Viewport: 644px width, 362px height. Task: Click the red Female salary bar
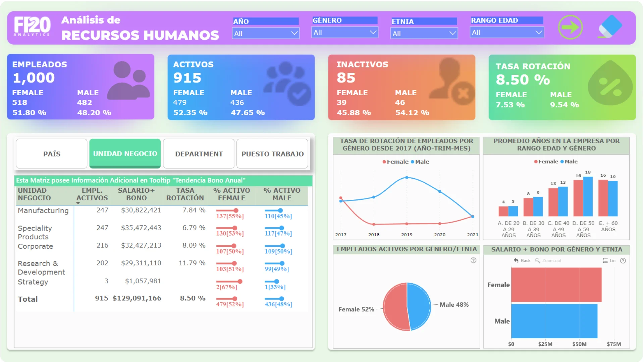(556, 285)
